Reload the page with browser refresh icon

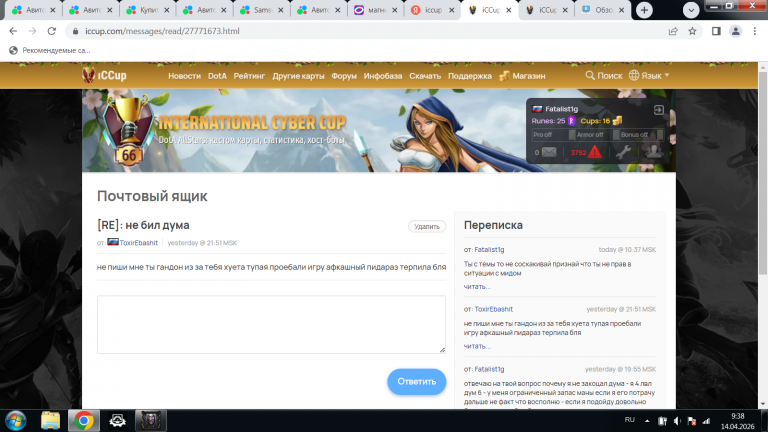[51, 31]
